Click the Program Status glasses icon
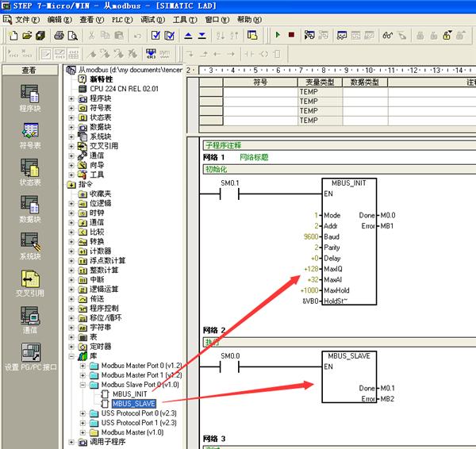 (x=387, y=36)
